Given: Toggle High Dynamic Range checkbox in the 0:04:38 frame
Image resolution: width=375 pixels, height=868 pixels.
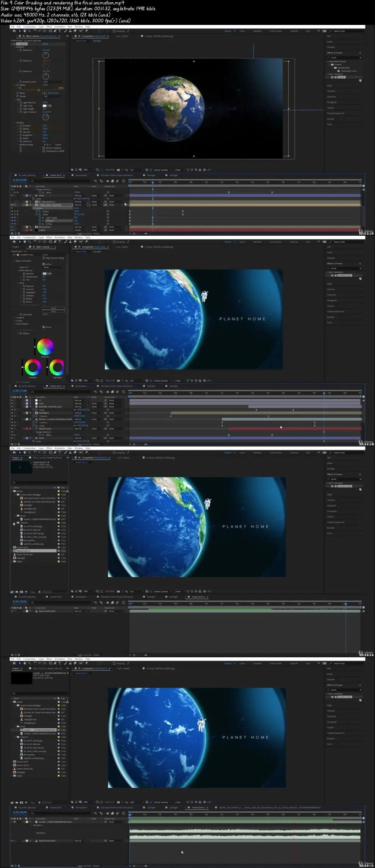Looking at the screenshot, I should coord(44,258).
